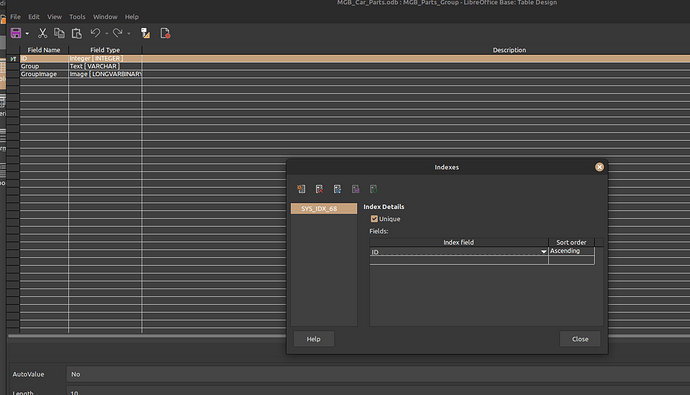Click the Field Name column header
Image resolution: width=690 pixels, height=395 pixels.
[44, 50]
